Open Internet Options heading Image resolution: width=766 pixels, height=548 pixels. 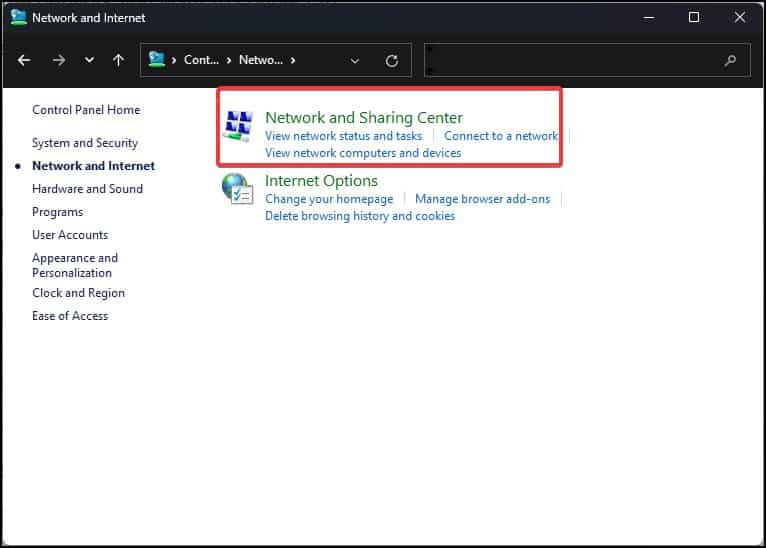tap(321, 181)
